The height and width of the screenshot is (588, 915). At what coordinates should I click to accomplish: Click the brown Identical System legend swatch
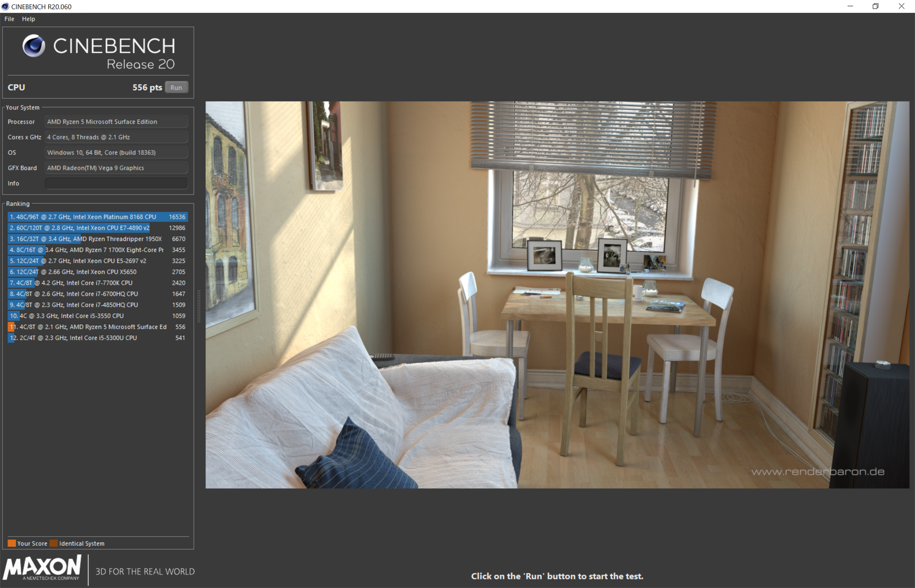click(x=53, y=543)
